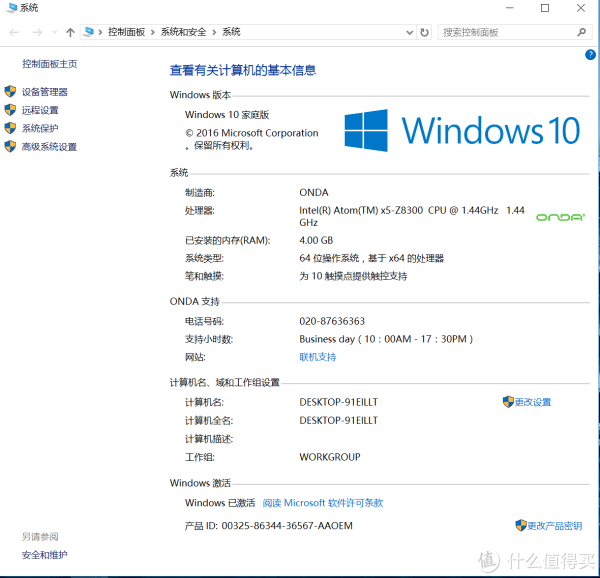Screen dimensions: 600x578
Task: Click the Back navigation arrow
Action: [14, 32]
